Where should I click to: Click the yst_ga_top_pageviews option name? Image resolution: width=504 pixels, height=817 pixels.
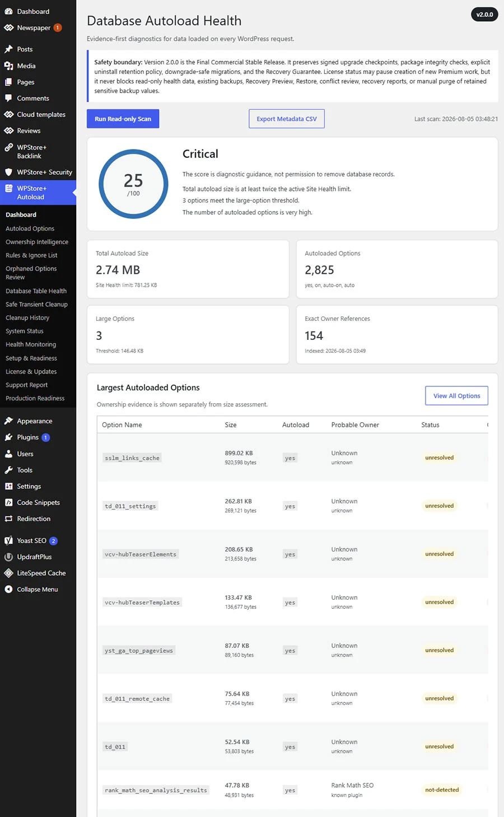tap(139, 651)
